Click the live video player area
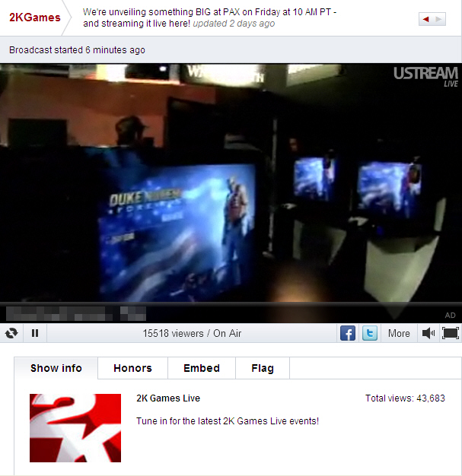The image size is (462, 476). 231,193
